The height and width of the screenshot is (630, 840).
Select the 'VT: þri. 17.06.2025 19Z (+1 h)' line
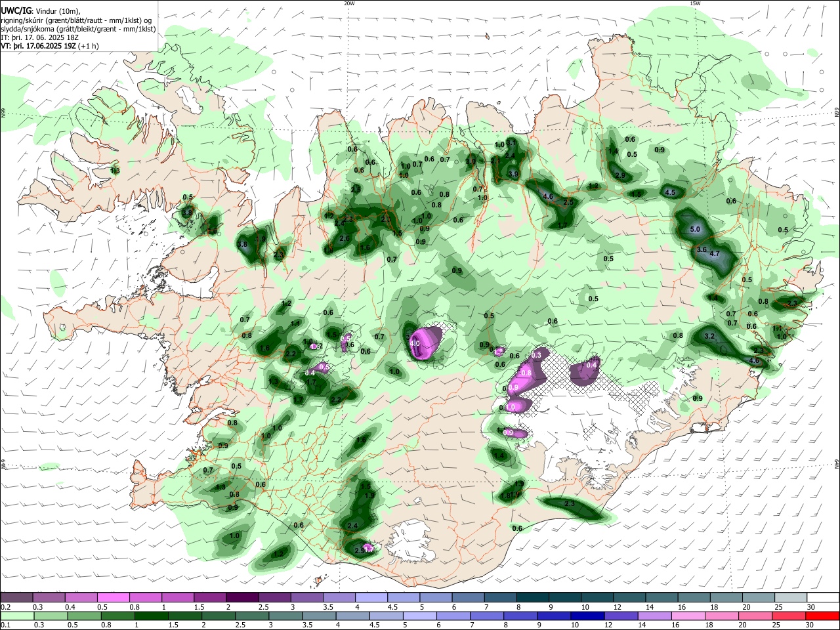pos(49,46)
